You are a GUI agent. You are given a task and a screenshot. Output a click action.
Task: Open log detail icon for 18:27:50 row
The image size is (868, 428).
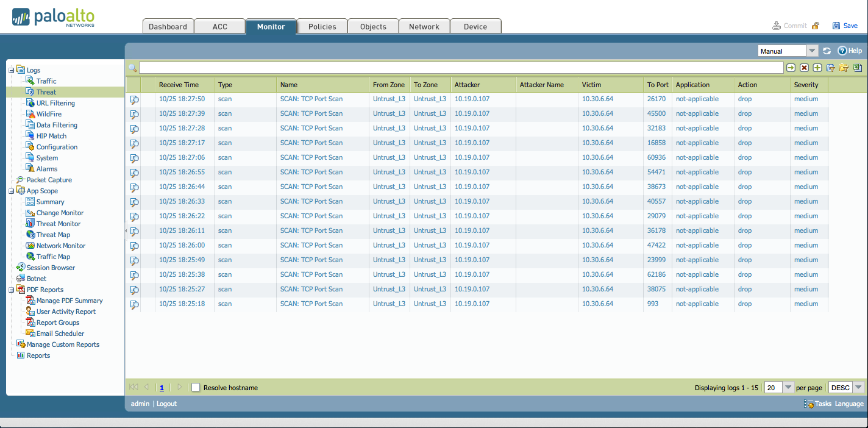point(134,99)
